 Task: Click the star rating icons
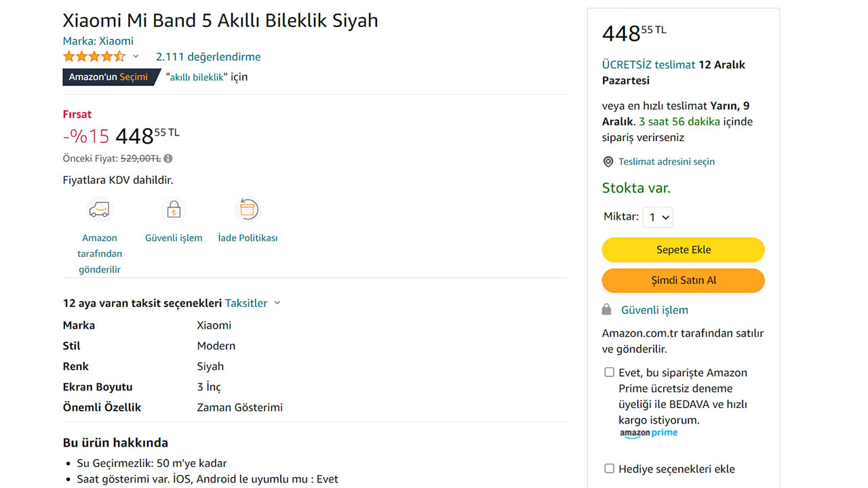tap(94, 56)
